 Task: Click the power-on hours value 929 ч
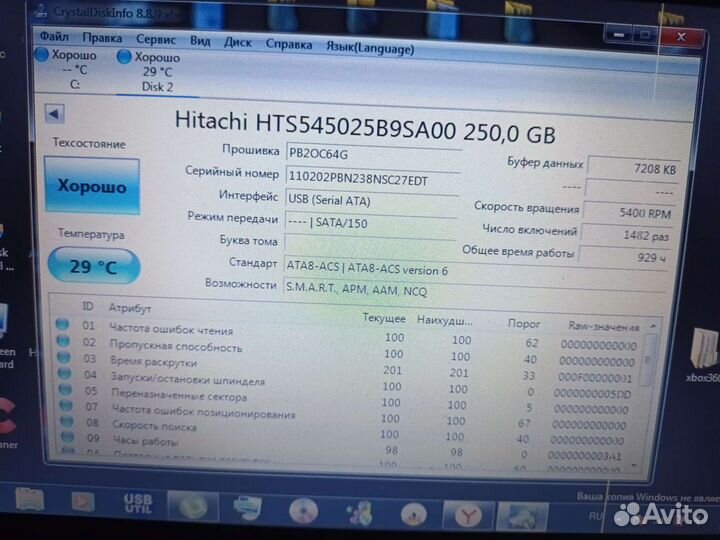tap(624, 257)
